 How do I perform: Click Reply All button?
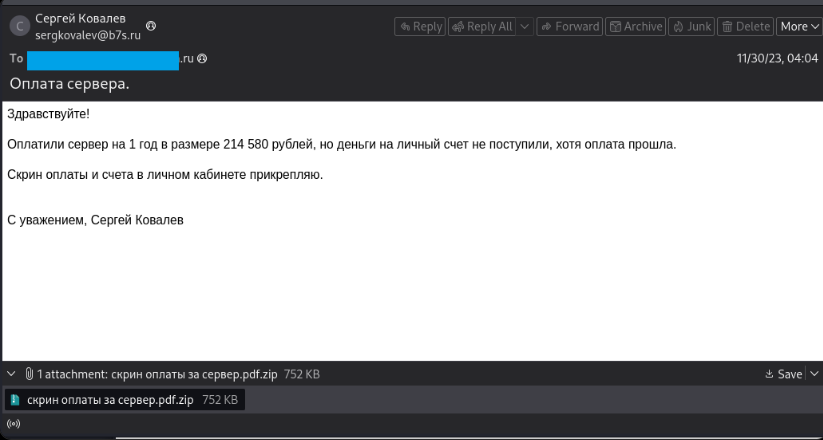482,26
